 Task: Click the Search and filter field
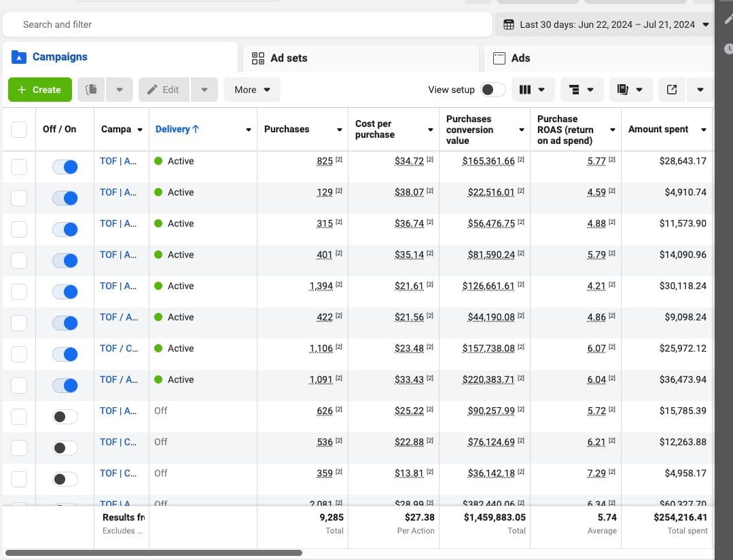[x=248, y=24]
